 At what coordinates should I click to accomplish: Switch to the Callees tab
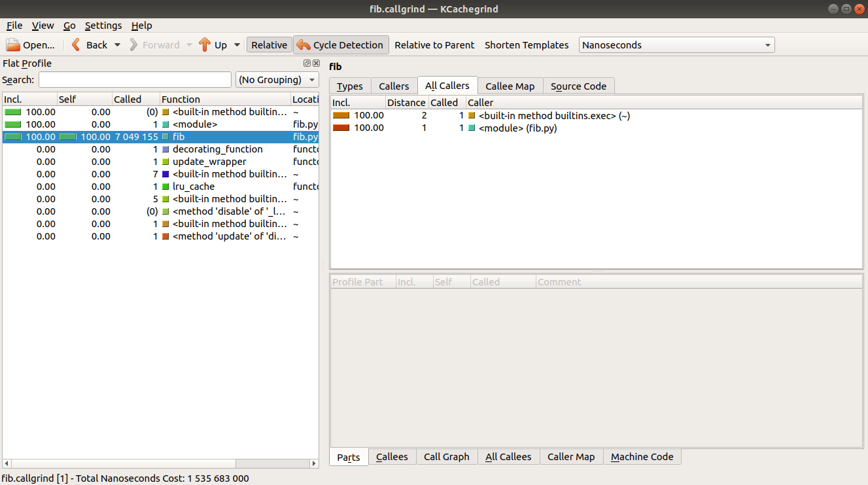tap(392, 457)
